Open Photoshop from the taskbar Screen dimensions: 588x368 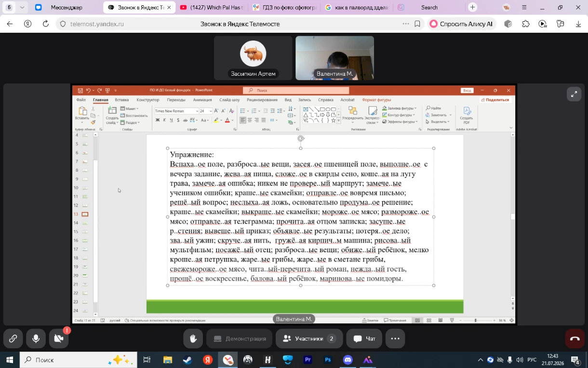click(x=328, y=360)
